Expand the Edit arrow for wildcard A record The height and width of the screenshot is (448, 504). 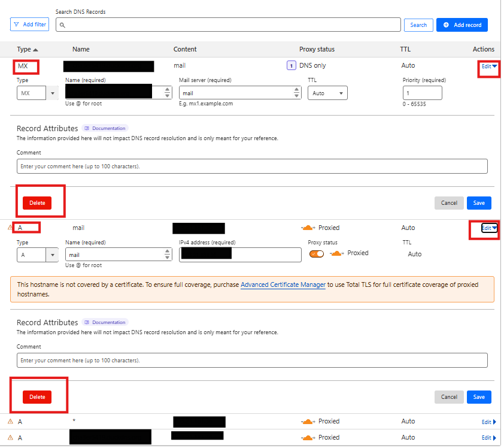click(x=488, y=422)
